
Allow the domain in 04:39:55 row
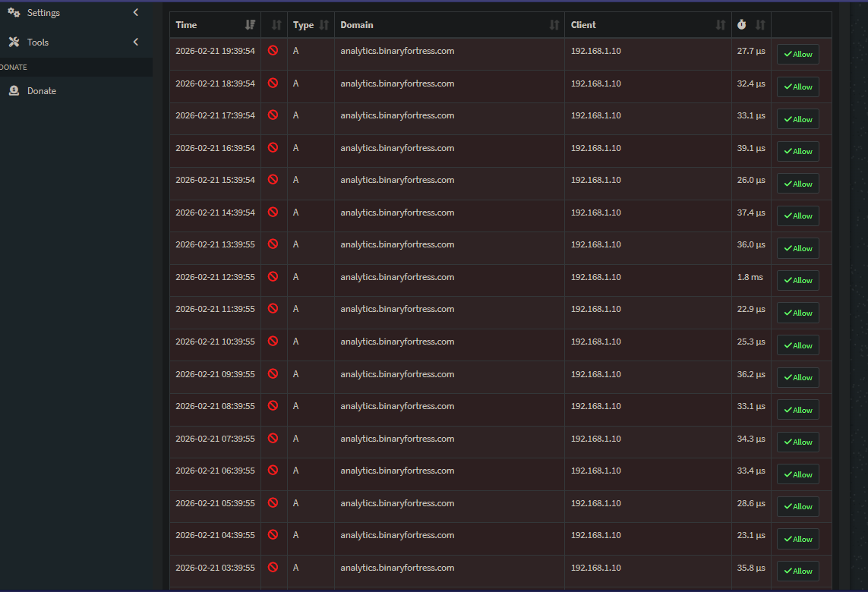coord(797,539)
